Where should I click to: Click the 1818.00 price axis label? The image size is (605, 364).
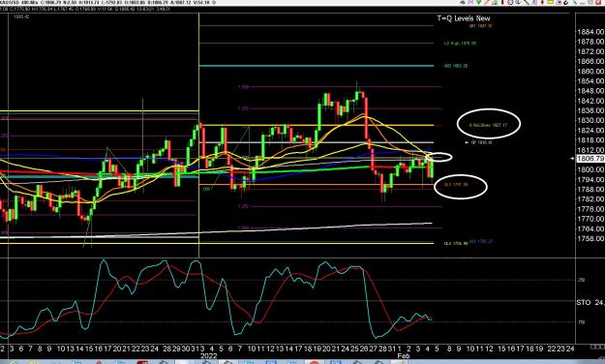click(590, 140)
